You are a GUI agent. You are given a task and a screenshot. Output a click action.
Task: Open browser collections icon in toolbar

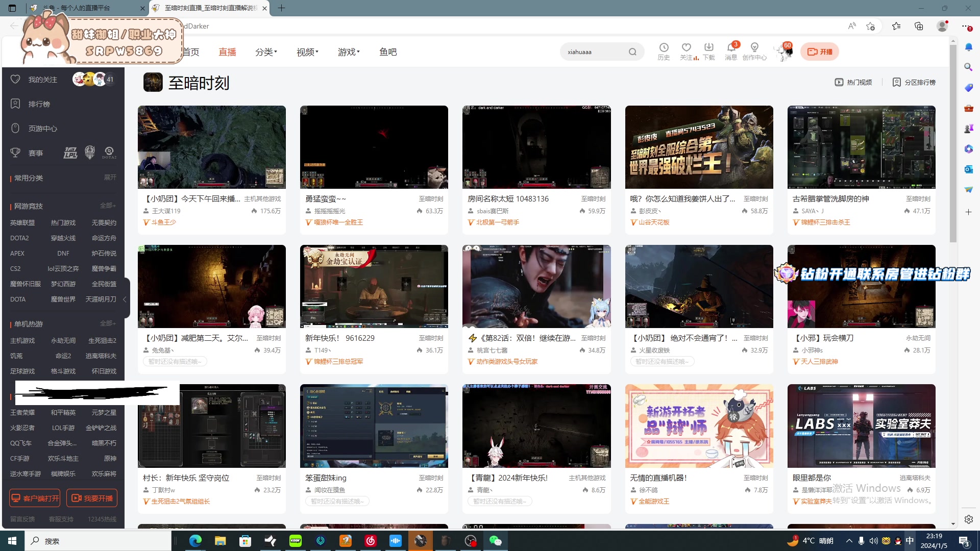click(x=919, y=26)
